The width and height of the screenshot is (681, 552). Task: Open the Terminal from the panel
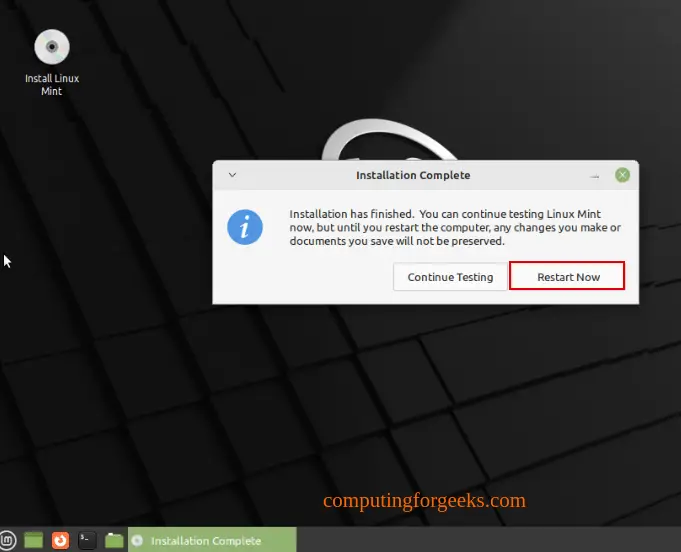(x=87, y=540)
